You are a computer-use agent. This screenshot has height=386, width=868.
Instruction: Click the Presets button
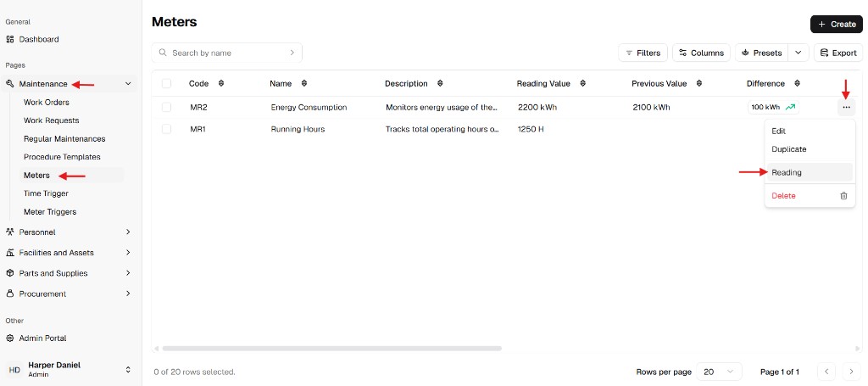762,53
